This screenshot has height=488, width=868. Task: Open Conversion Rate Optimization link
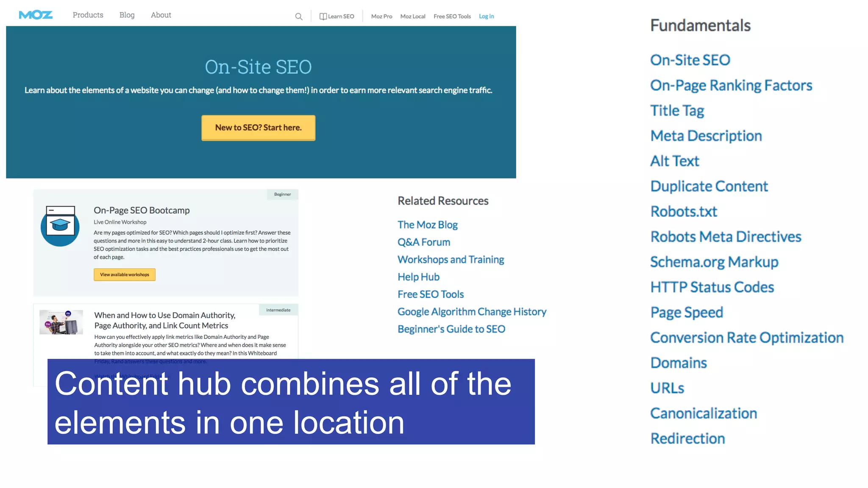747,338
